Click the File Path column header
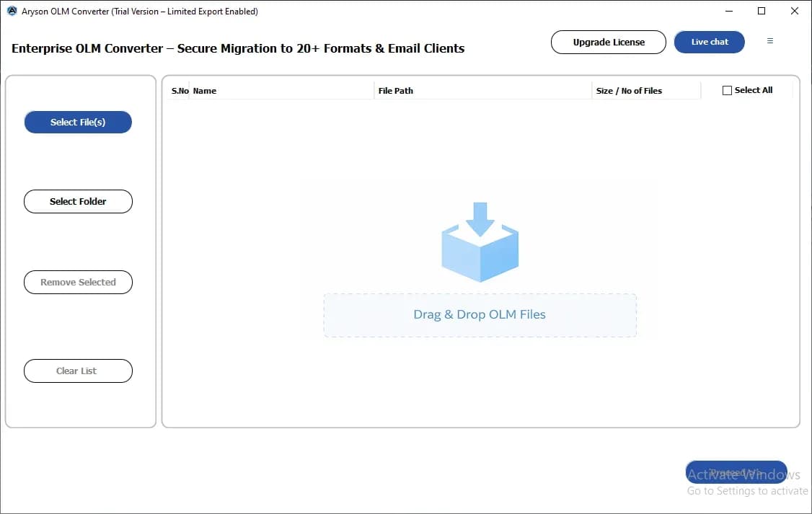Viewport: 812px width, 514px height. (x=482, y=91)
